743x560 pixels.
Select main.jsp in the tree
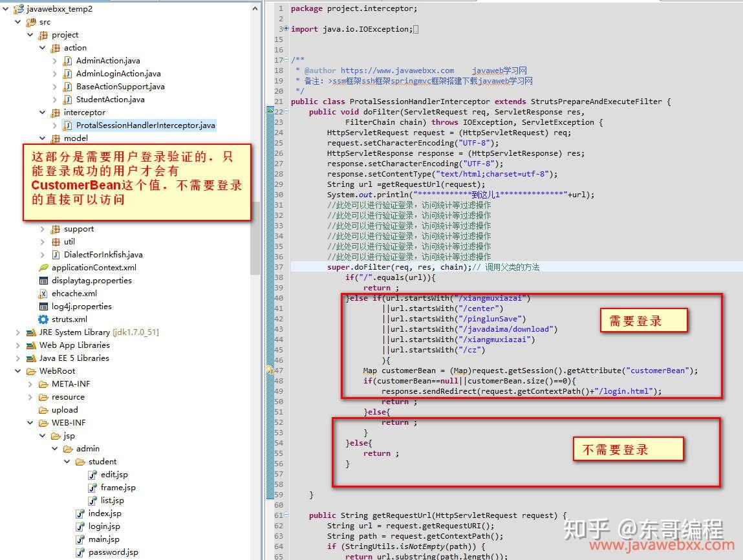click(x=103, y=539)
